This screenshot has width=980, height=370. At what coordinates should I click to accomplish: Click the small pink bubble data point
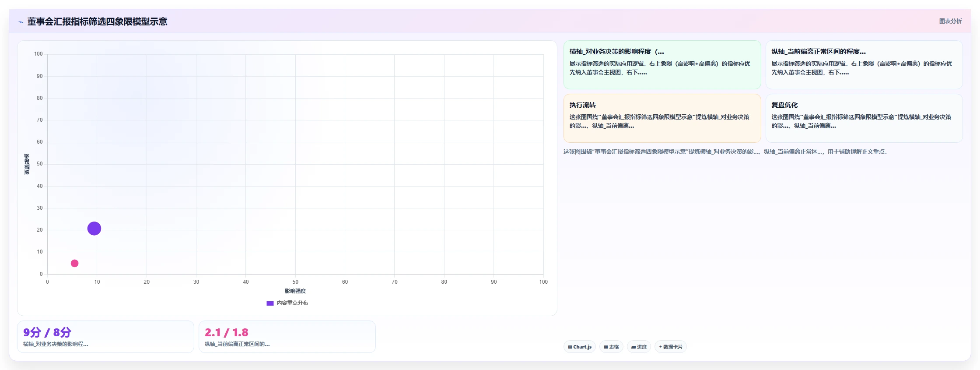pos(74,263)
